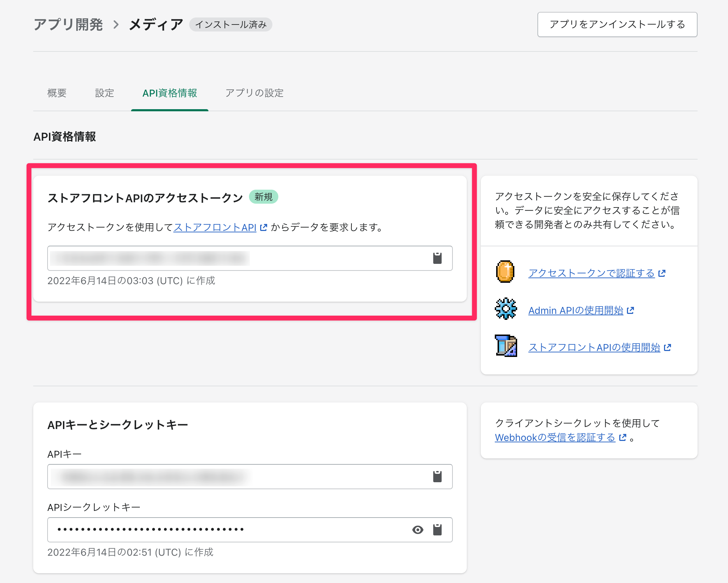Click the gold coin icon
The height and width of the screenshot is (583, 728).
click(x=505, y=272)
